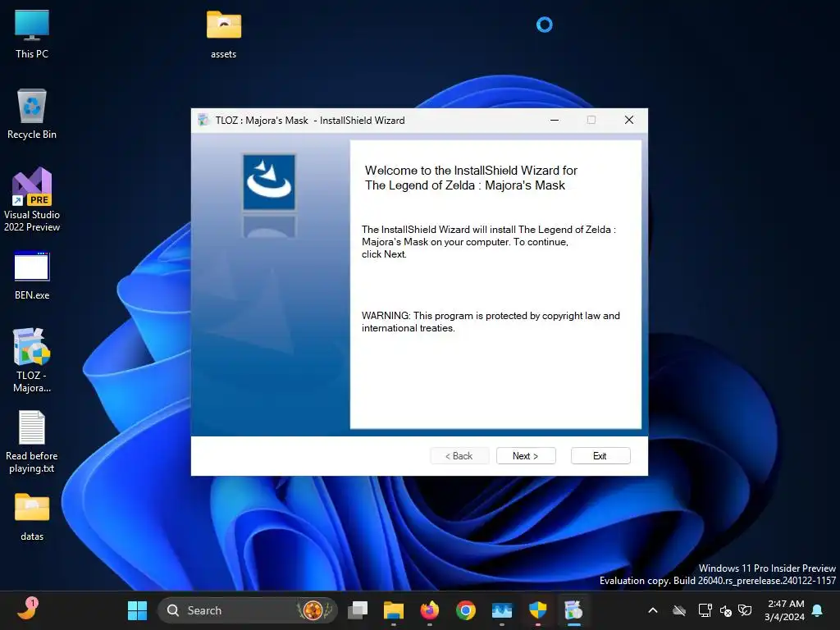Screen dimensions: 840x630
Task: Open Task View from the taskbar
Action: [x=358, y=610]
